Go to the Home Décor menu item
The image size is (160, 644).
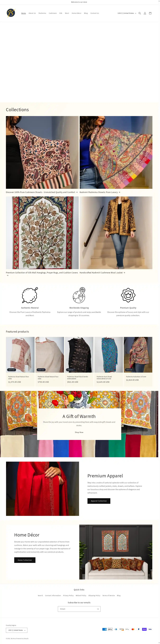(x=77, y=13)
